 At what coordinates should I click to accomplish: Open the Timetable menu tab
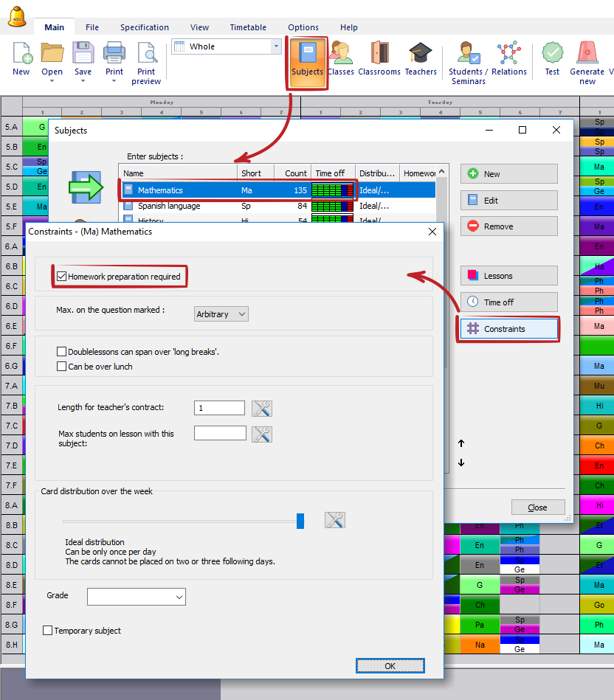tap(248, 27)
